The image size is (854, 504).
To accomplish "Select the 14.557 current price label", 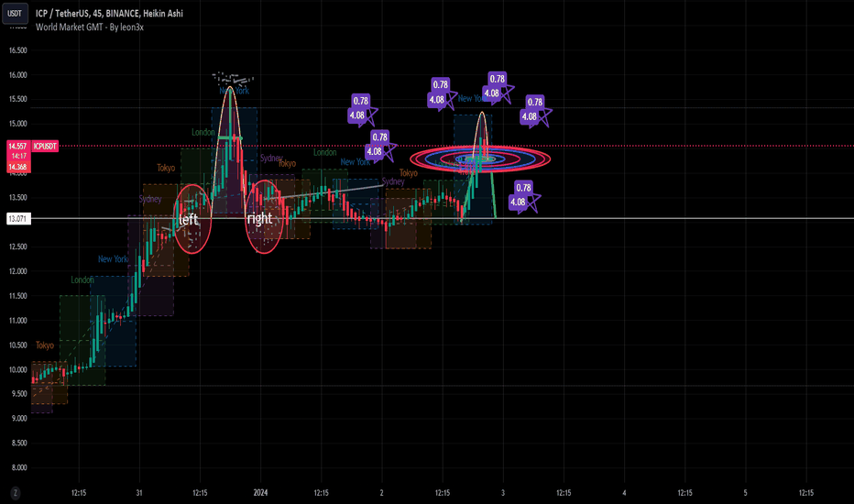I will pyautogui.click(x=17, y=146).
